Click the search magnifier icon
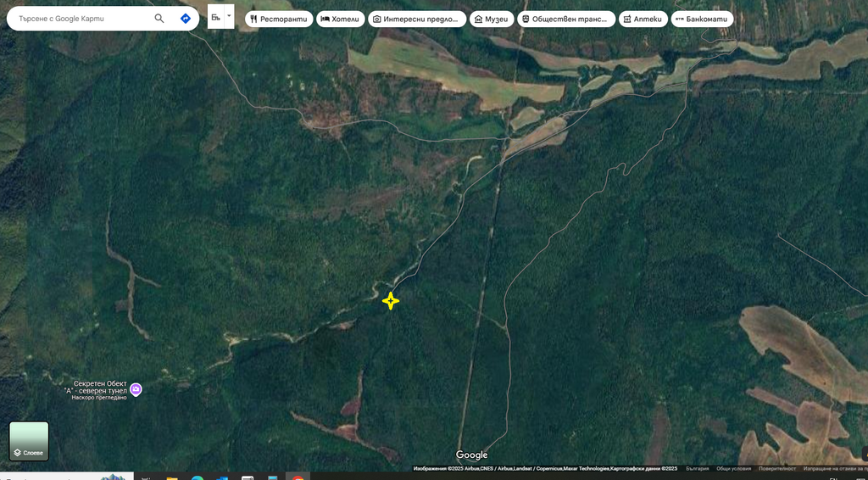The width and height of the screenshot is (868, 480). coord(159,18)
